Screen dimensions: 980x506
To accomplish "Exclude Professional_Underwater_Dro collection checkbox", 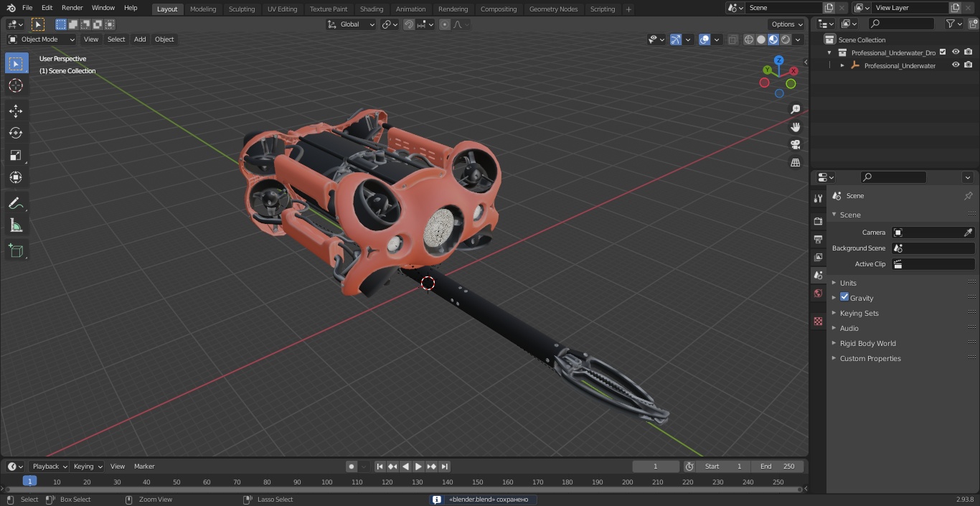I will pyautogui.click(x=943, y=52).
